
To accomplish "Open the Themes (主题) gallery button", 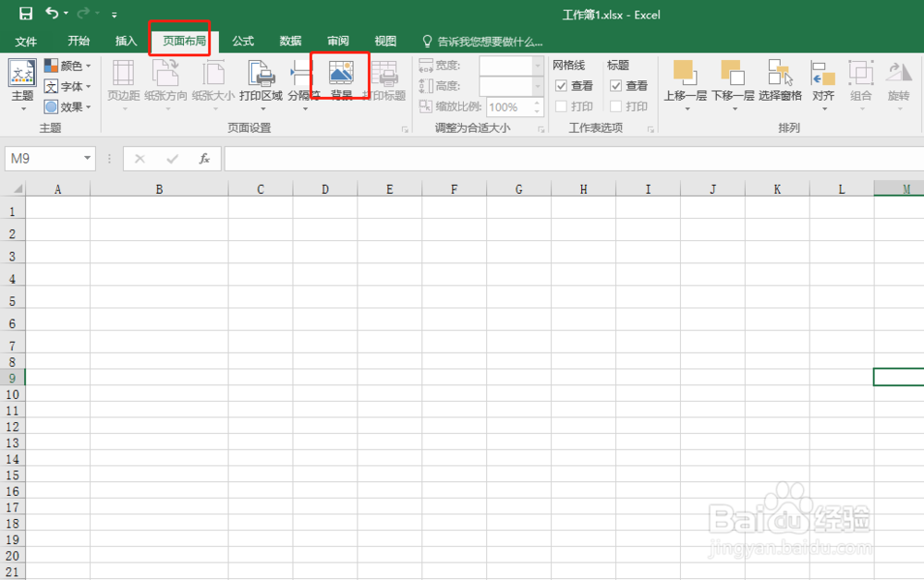I will coord(22,85).
